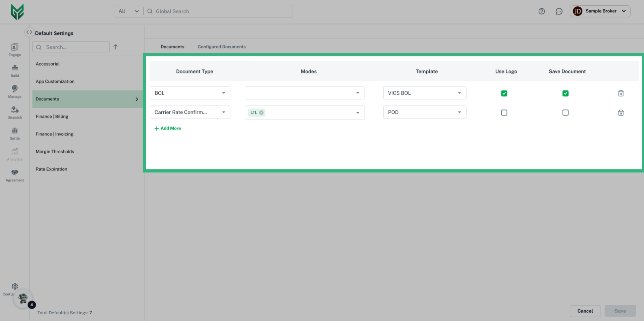Enable Use Logo for Carrier Rate Confirmation
The image size is (644, 321).
click(x=504, y=113)
